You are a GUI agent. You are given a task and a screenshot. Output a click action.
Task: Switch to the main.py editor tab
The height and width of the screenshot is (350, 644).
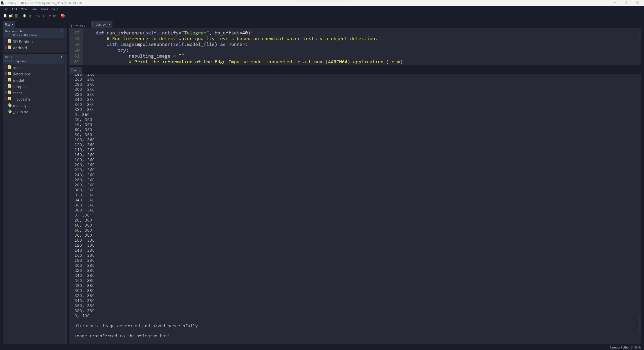pyautogui.click(x=78, y=25)
